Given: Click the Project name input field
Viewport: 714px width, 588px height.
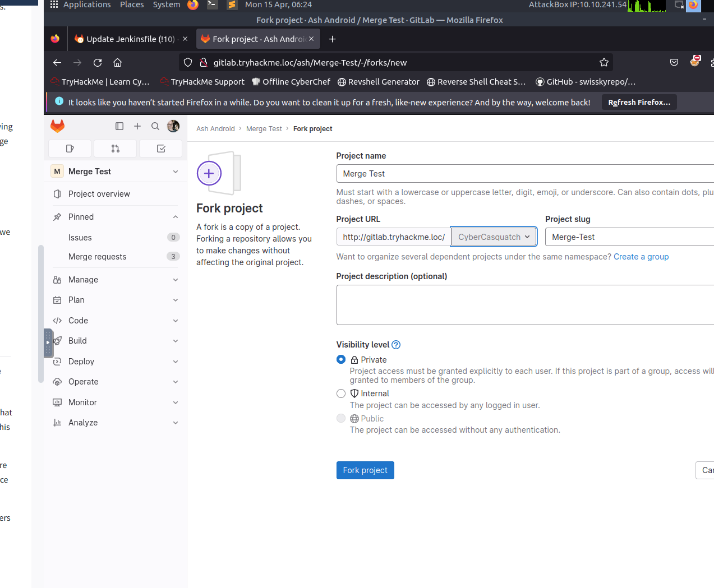Looking at the screenshot, I should pyautogui.click(x=525, y=174).
